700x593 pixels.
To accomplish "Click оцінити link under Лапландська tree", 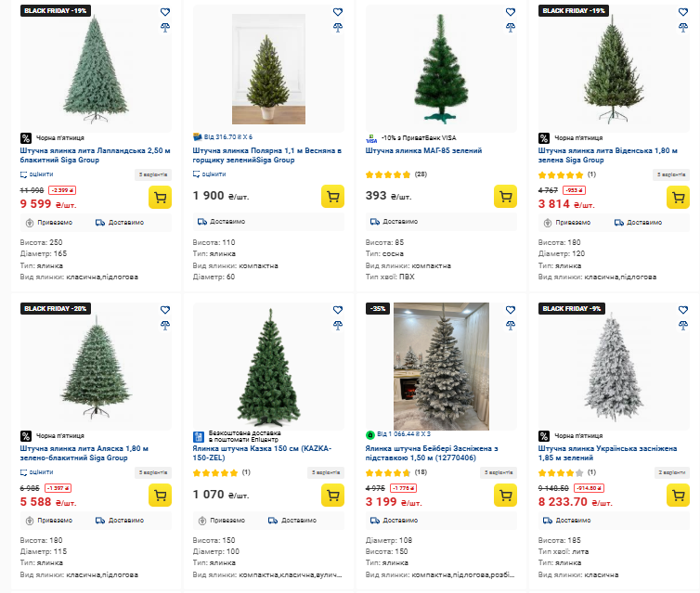I will [x=37, y=174].
